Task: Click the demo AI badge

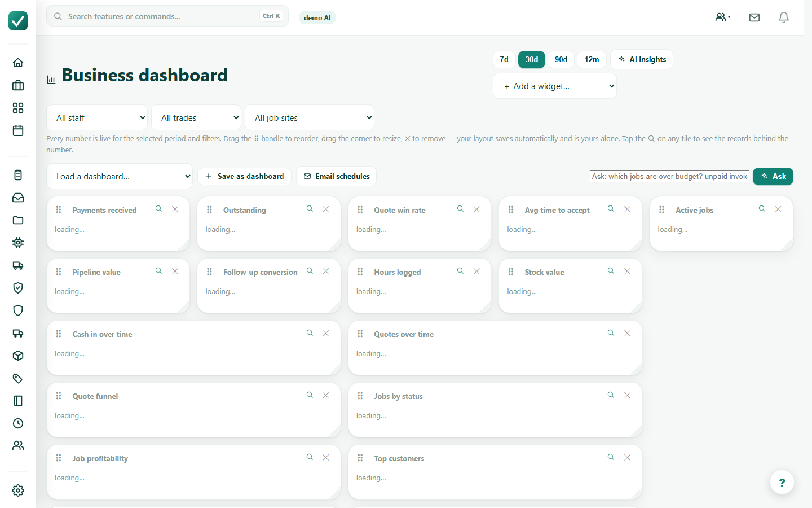Action: tap(317, 17)
